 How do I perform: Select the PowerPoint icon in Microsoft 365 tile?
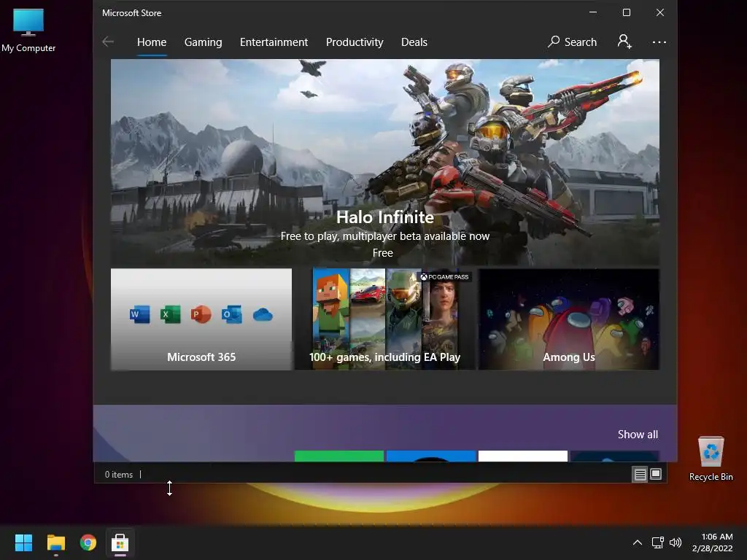(201, 314)
